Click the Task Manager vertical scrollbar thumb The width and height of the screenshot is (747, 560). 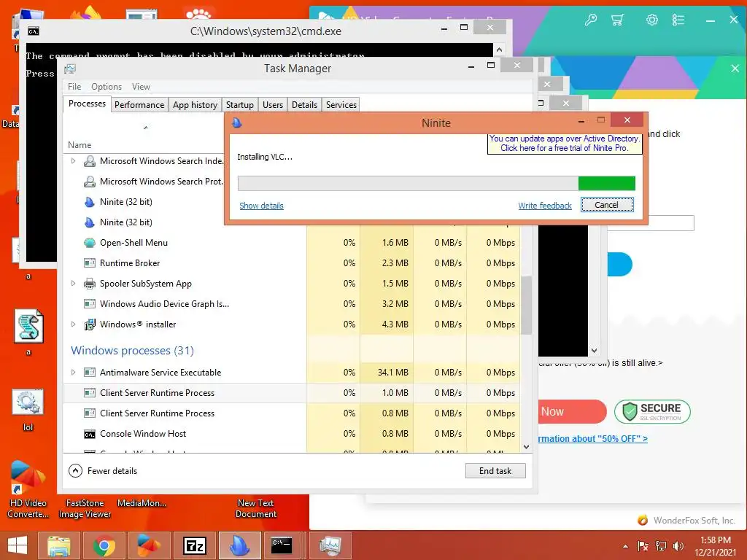coord(526,306)
